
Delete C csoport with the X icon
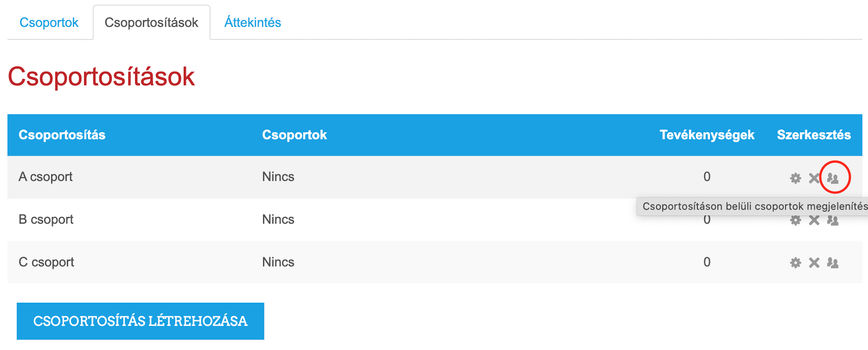pos(814,262)
